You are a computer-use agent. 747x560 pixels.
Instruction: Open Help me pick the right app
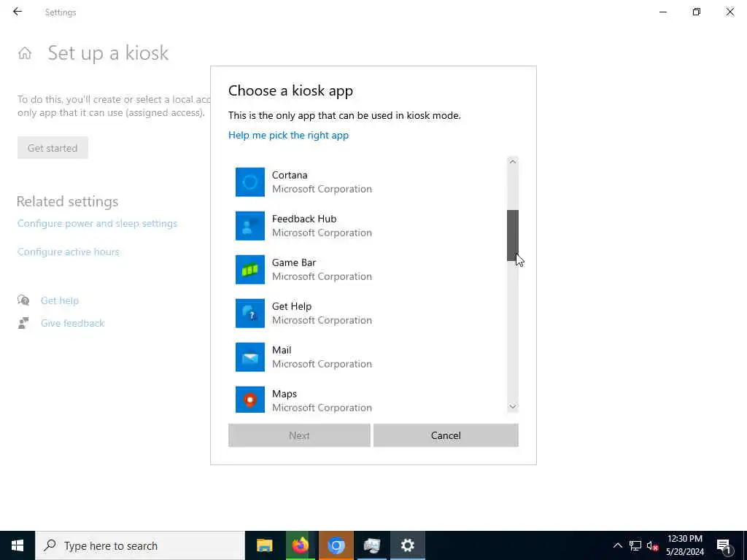[x=288, y=135]
